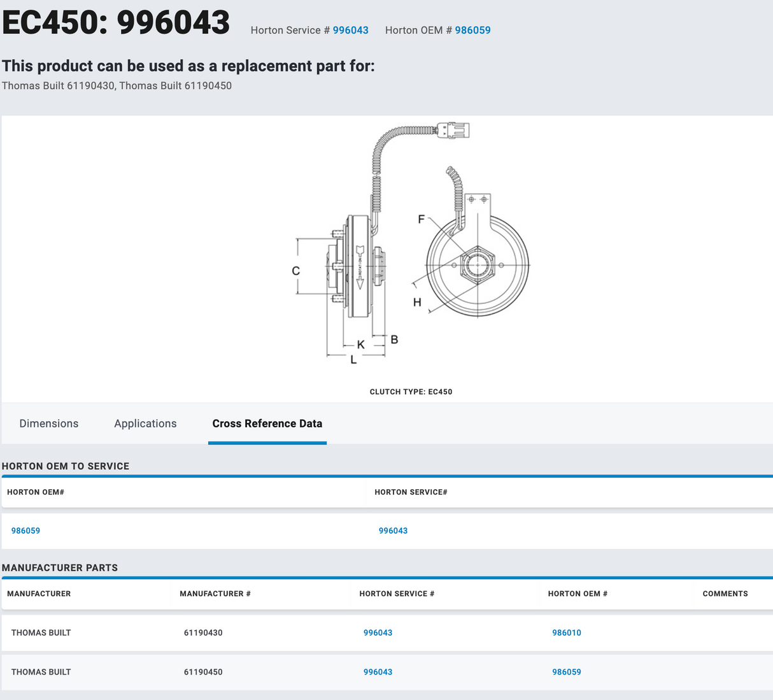773x700 pixels.
Task: Switch to the Applications tab
Action: [x=145, y=424]
